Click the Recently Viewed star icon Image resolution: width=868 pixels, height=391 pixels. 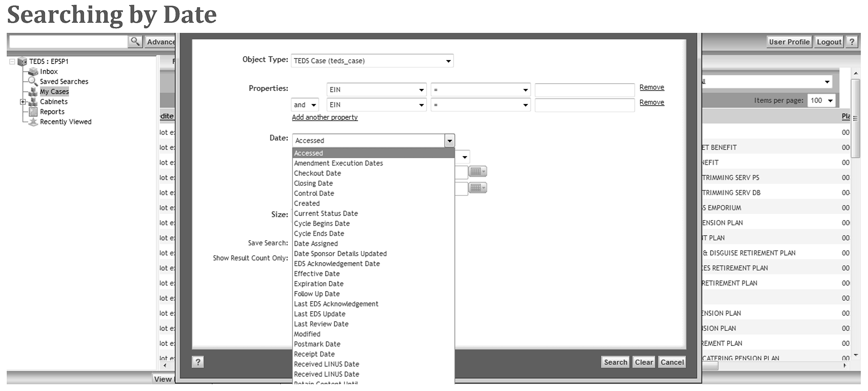pos(33,122)
